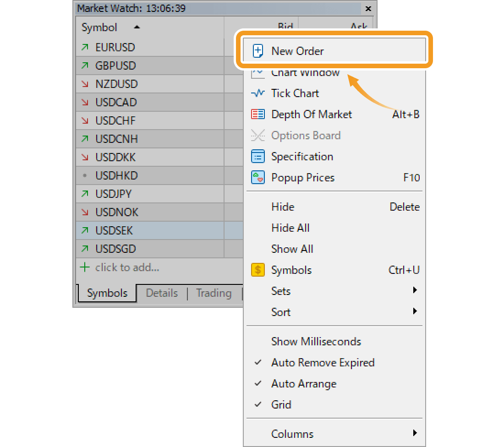The height and width of the screenshot is (447, 504).
Task: Open the Symbols manager
Action: pos(291,270)
